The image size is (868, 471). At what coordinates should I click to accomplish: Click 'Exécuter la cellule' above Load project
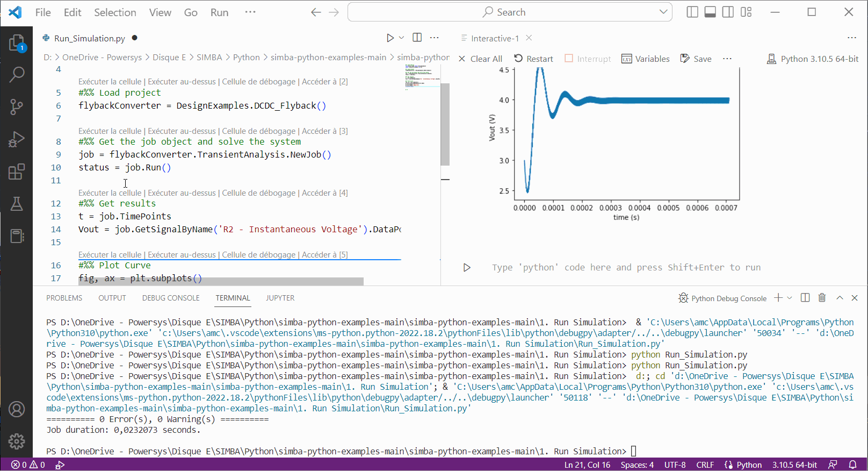point(110,82)
